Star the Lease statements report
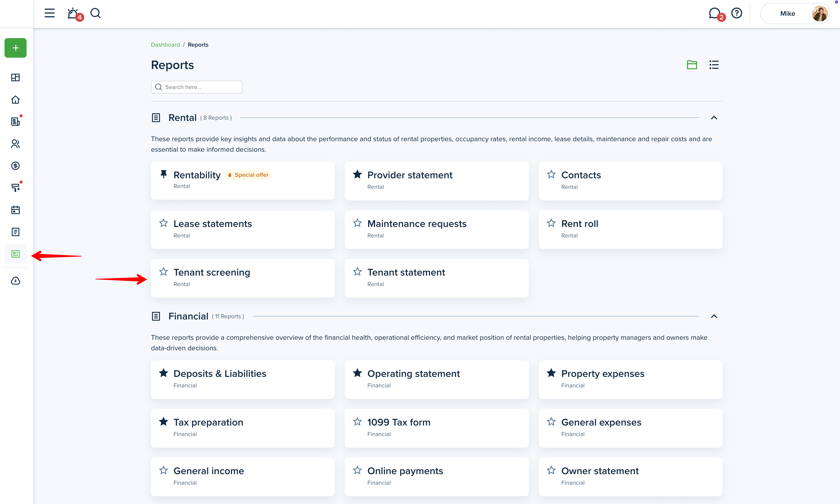 pyautogui.click(x=164, y=223)
